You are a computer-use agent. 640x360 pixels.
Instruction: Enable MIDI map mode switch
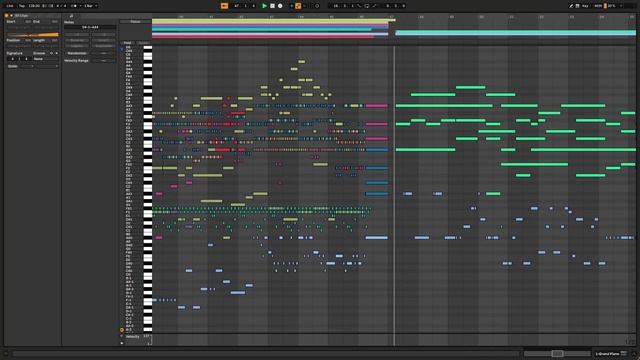pyautogui.click(x=598, y=6)
